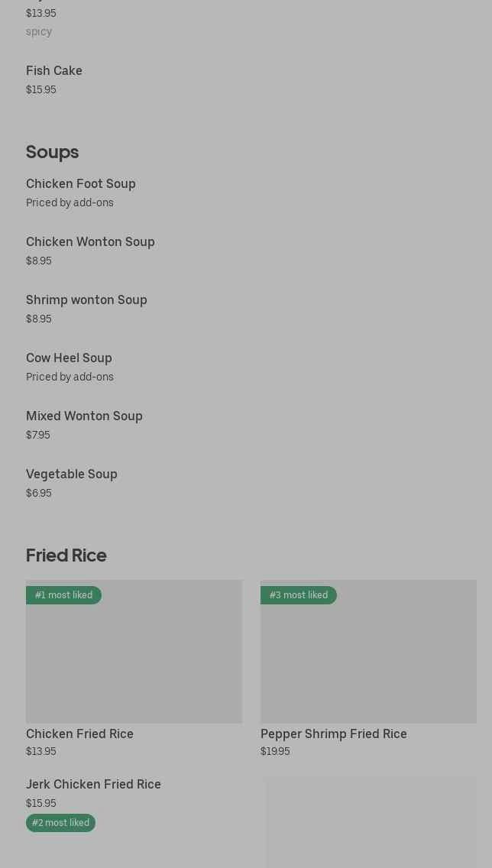The image size is (492, 868).
Task: Open Jerk Chicken Fried Rice item
Action: (x=93, y=785)
